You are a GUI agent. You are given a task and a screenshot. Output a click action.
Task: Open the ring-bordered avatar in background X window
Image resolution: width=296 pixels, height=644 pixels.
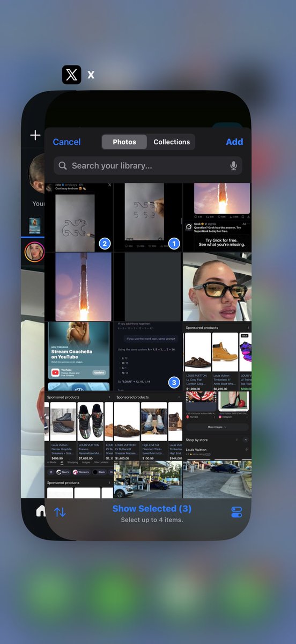[x=34, y=251]
